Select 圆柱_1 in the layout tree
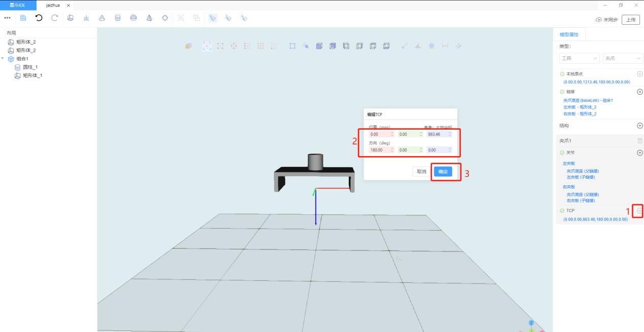This screenshot has width=644, height=332. tap(30, 67)
